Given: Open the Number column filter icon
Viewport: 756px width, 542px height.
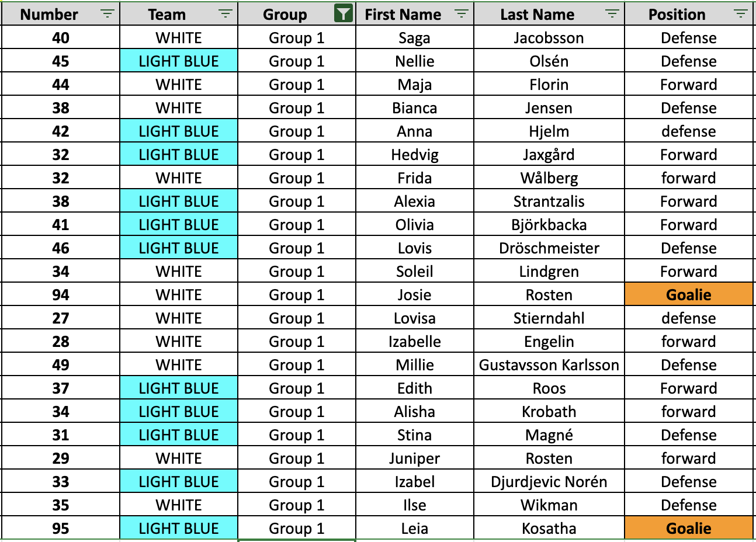Looking at the screenshot, I should point(107,14).
